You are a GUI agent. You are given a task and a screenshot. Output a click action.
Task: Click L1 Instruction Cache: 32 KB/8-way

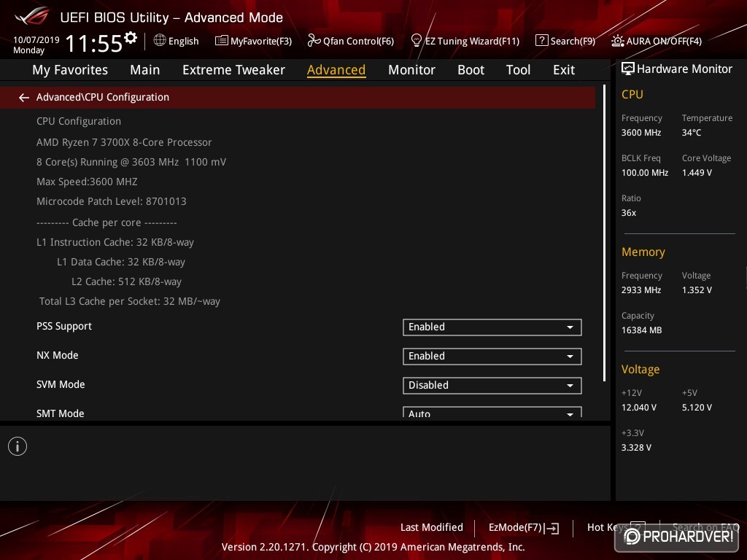click(x=115, y=242)
